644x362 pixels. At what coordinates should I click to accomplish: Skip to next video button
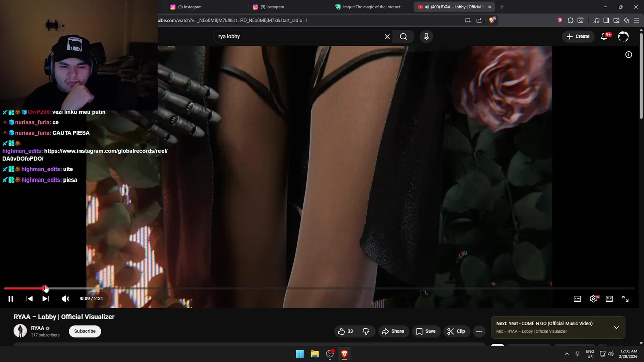coord(45,299)
